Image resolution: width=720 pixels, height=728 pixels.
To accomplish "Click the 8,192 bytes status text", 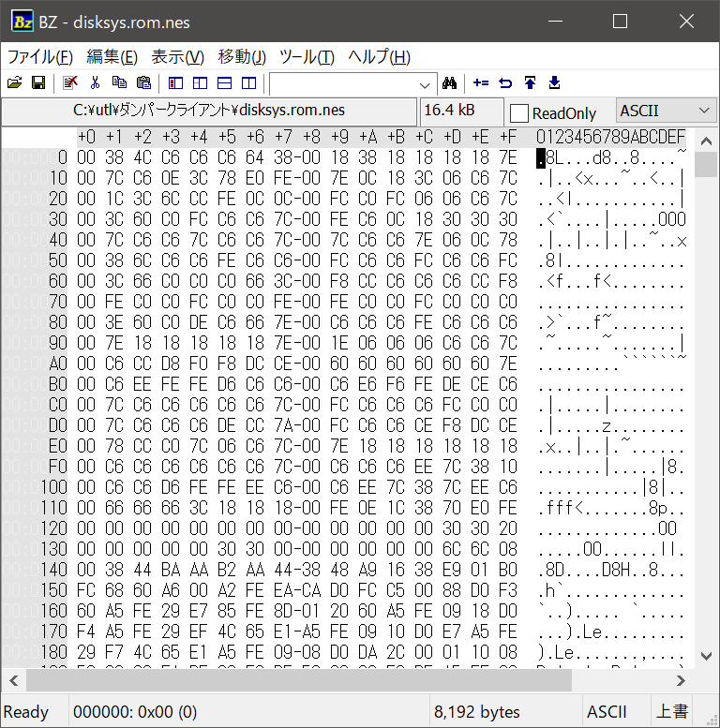I will (x=476, y=711).
